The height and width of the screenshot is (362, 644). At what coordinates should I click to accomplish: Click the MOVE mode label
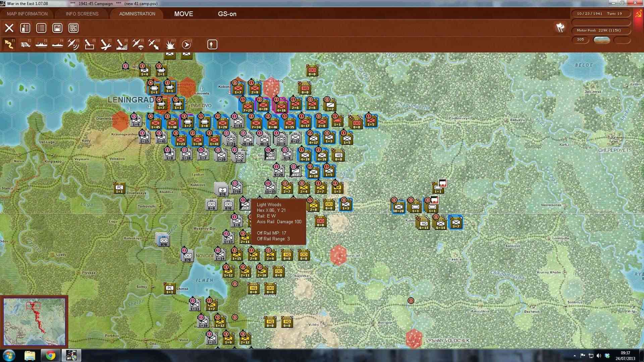pos(183,14)
